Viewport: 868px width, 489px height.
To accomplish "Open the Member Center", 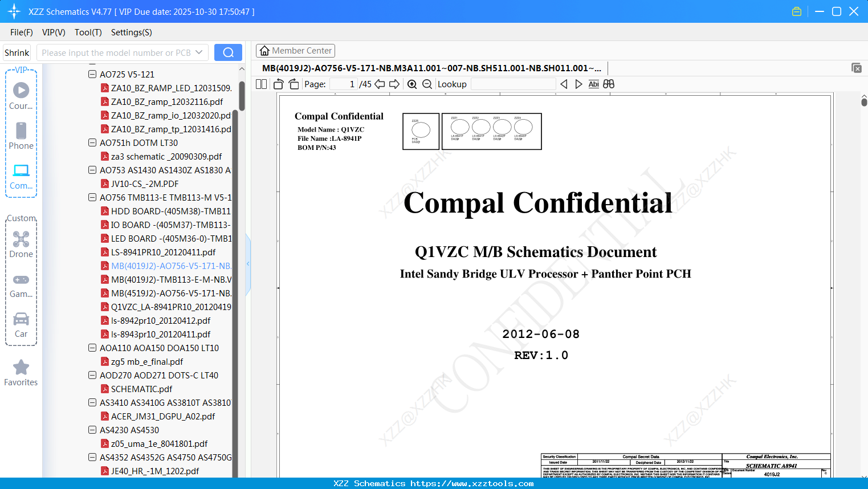I will [x=295, y=51].
